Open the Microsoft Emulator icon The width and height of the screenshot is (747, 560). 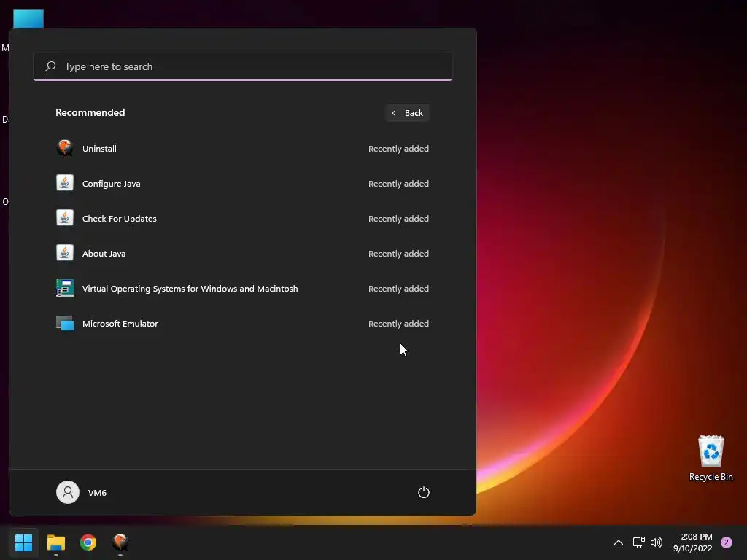(x=65, y=323)
